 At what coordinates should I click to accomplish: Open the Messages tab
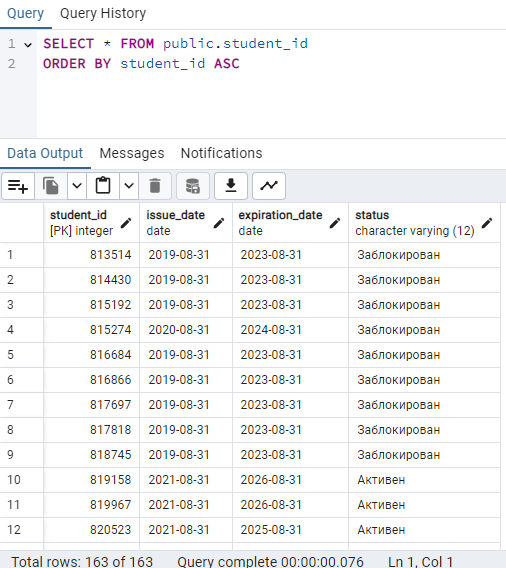[x=132, y=153]
